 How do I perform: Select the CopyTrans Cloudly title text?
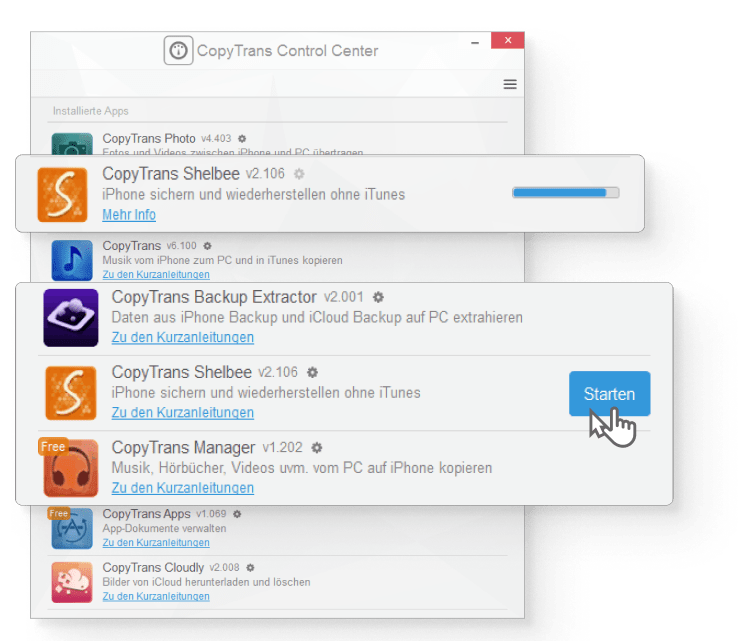153,567
